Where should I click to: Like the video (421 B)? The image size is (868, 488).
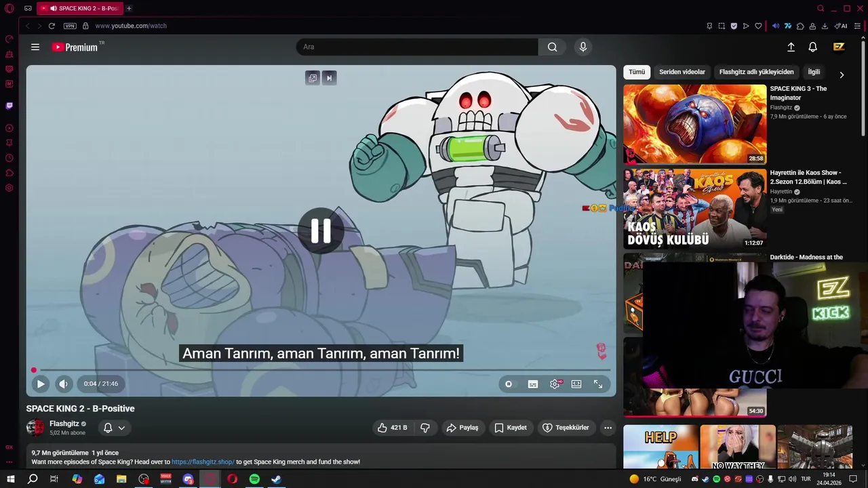[393, 428]
